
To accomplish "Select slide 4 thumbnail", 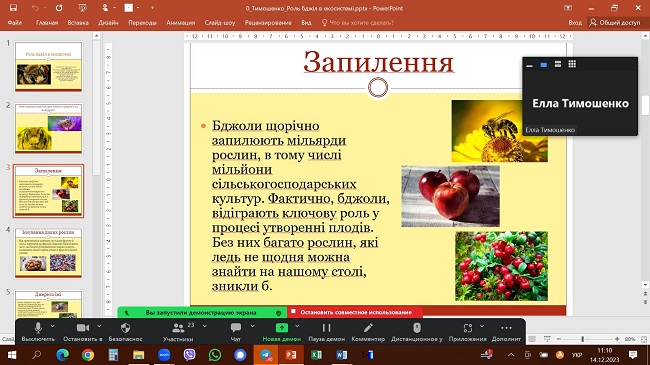I will pyautogui.click(x=49, y=253).
